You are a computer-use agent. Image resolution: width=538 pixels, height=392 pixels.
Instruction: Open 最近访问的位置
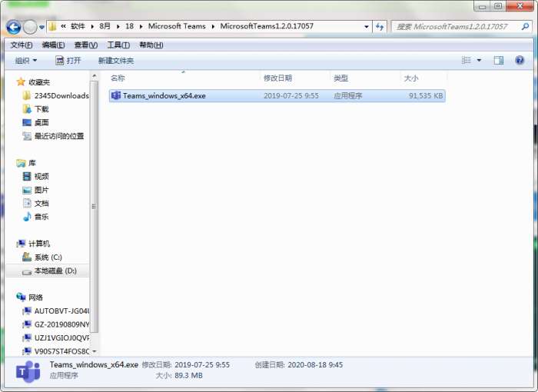point(59,136)
